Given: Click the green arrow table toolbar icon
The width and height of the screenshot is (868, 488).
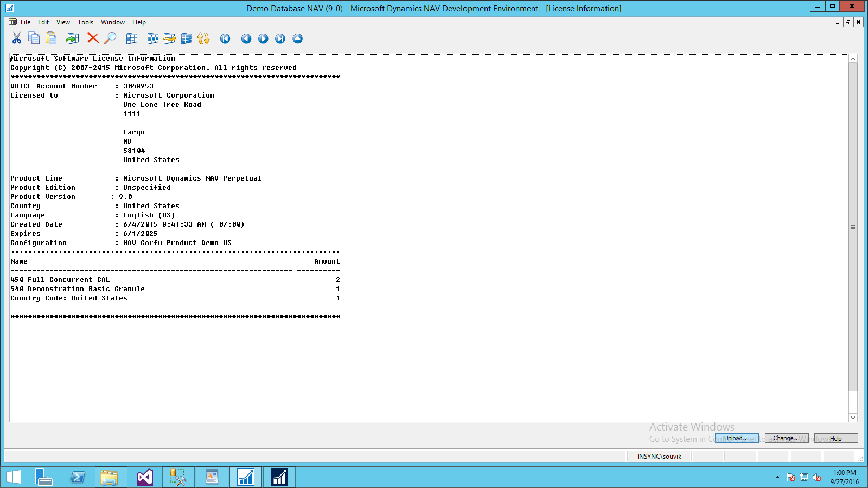Looking at the screenshot, I should point(72,38).
